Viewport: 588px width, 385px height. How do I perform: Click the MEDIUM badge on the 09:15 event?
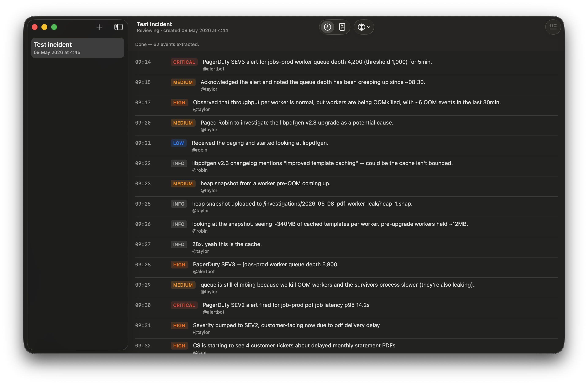click(x=183, y=82)
